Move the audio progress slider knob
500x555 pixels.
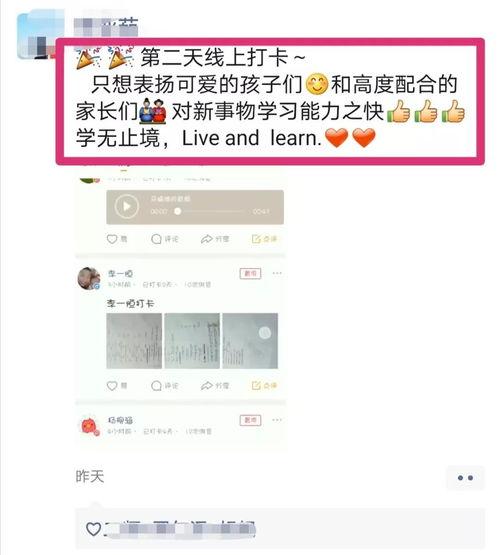[178, 211]
